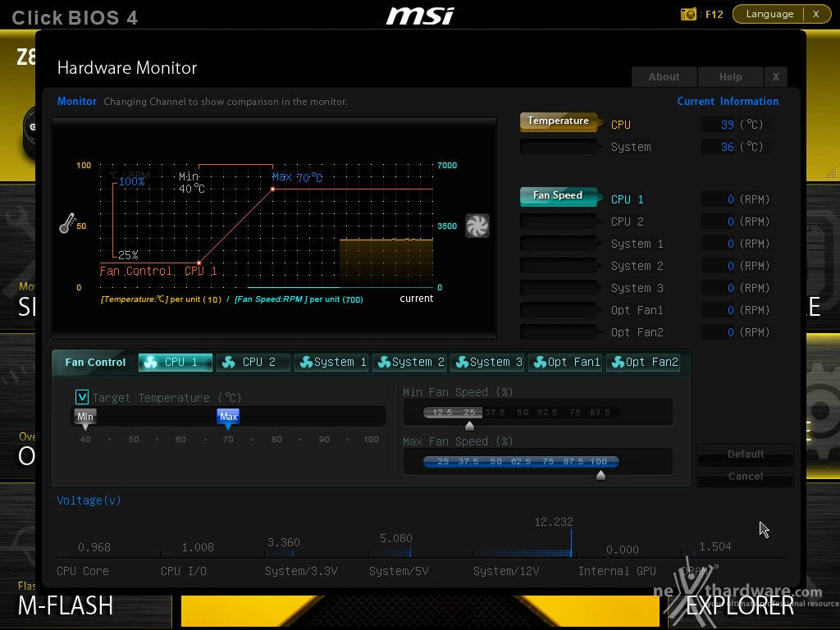840x630 pixels.
Task: Open the Language selector
Action: tap(769, 14)
